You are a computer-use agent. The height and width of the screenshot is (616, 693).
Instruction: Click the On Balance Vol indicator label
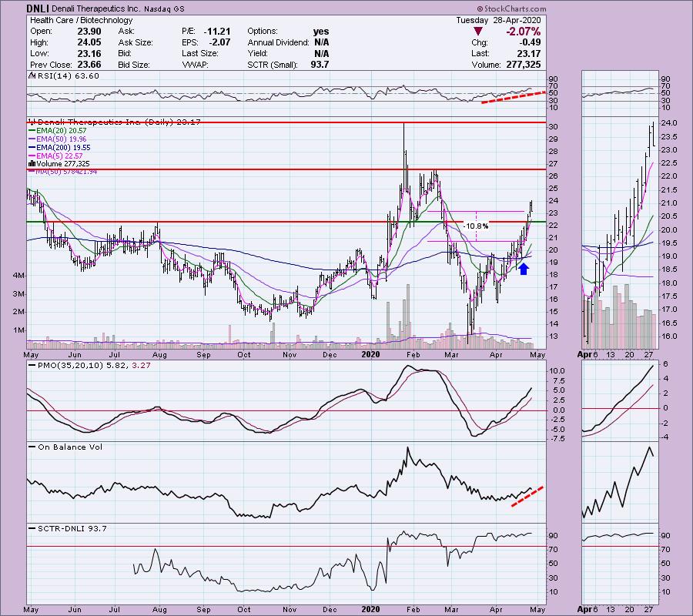click(x=66, y=447)
